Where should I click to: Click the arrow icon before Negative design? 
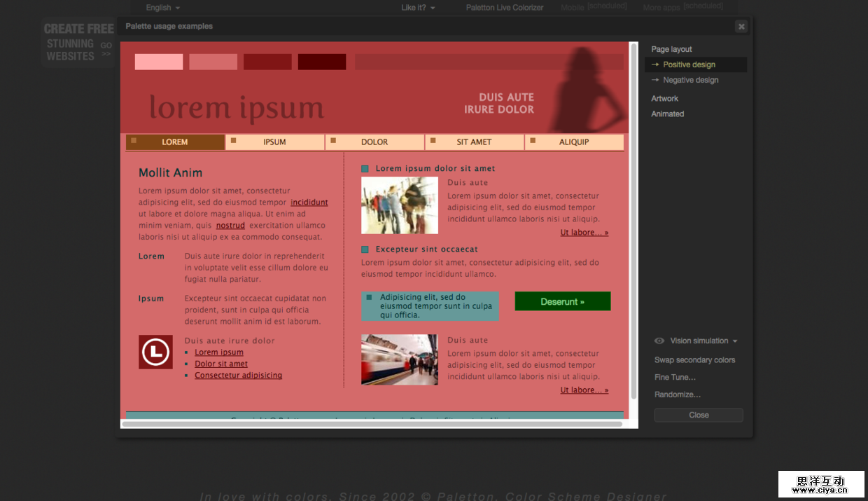click(655, 80)
